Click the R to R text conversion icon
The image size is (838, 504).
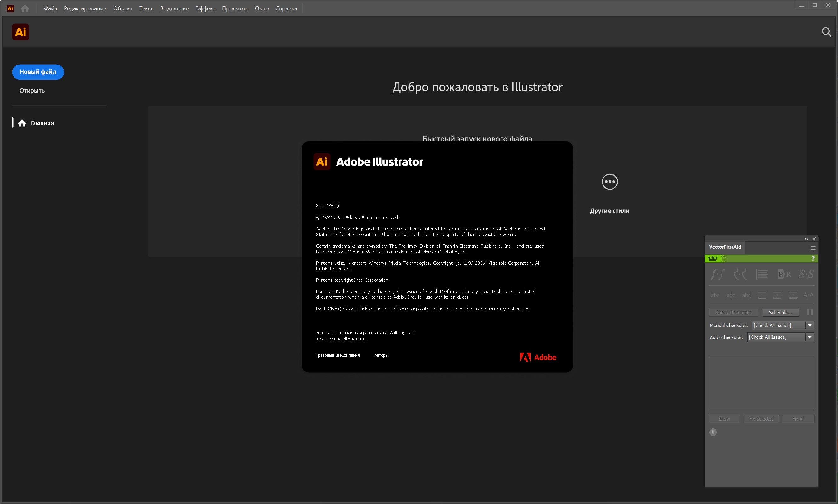coord(784,274)
